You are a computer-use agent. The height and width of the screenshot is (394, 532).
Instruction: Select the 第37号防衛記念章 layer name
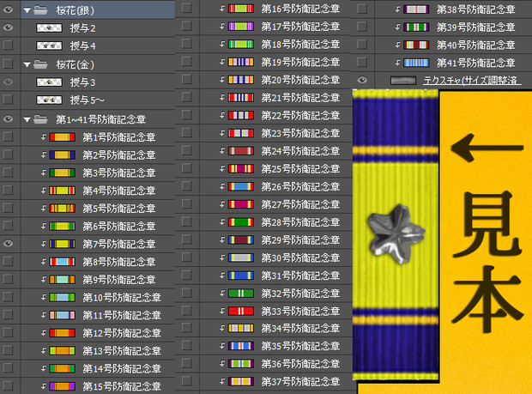point(300,381)
